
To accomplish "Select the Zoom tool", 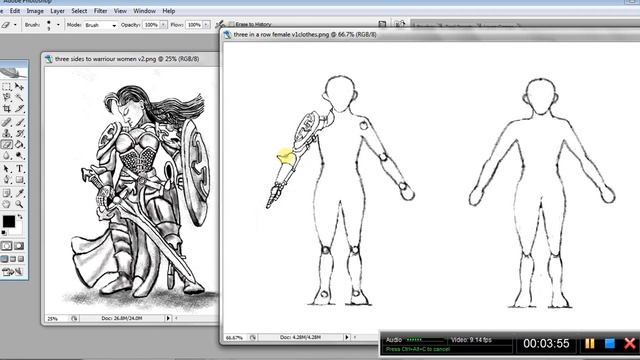I will [x=19, y=204].
